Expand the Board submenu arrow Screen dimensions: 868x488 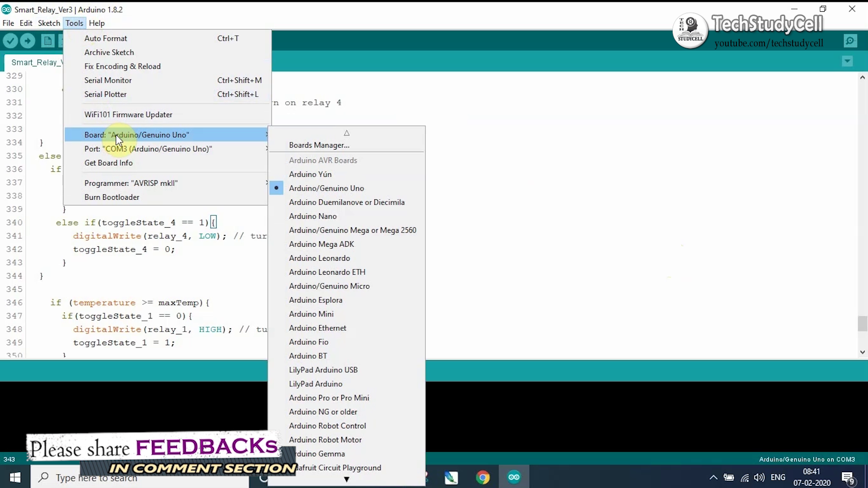click(267, 135)
